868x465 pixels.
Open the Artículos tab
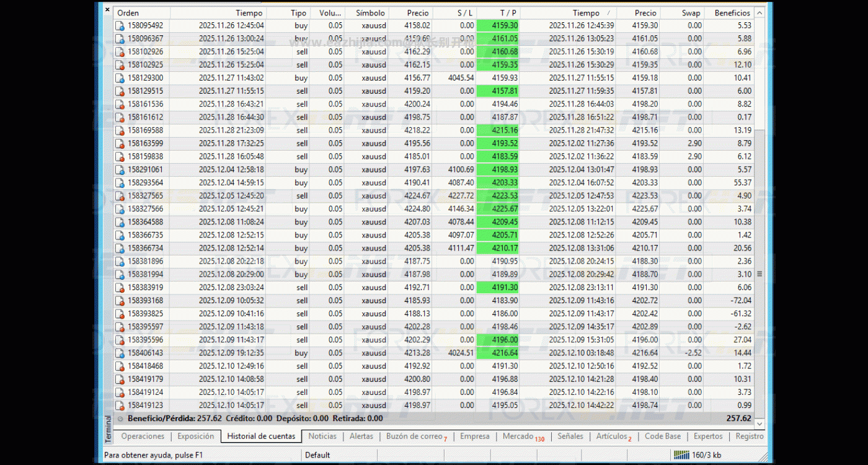point(614,436)
